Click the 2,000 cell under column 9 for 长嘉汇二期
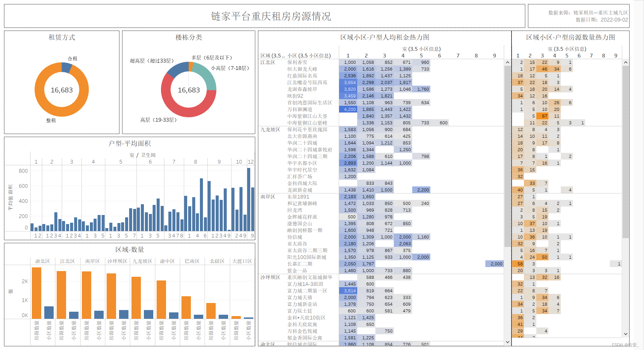The image size is (644, 350). pos(495,264)
